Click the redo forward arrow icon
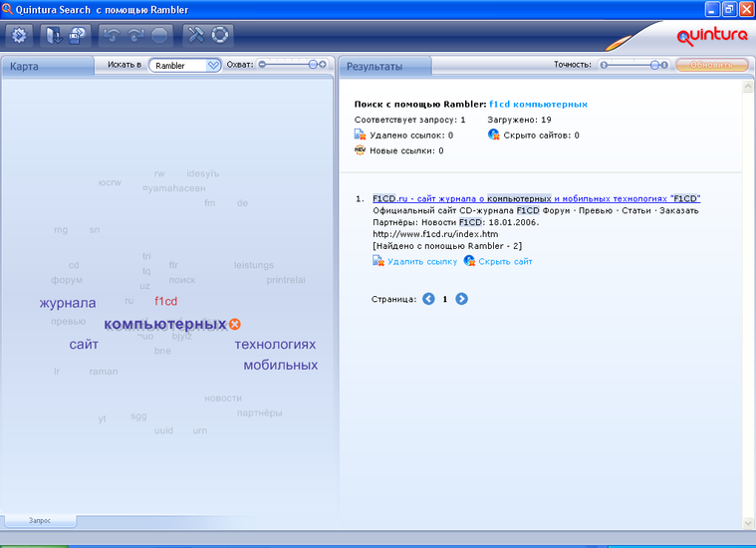 pos(136,35)
